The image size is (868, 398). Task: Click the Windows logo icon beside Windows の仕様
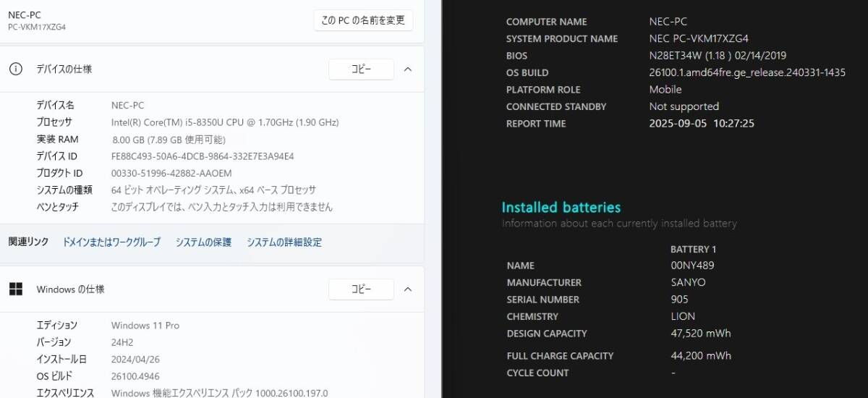point(15,289)
